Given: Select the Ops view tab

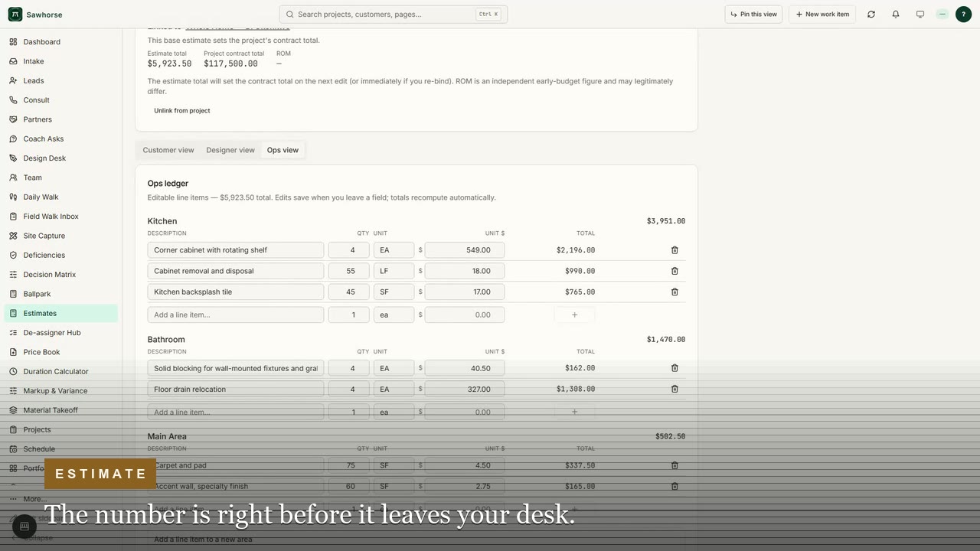Looking at the screenshot, I should click(283, 150).
